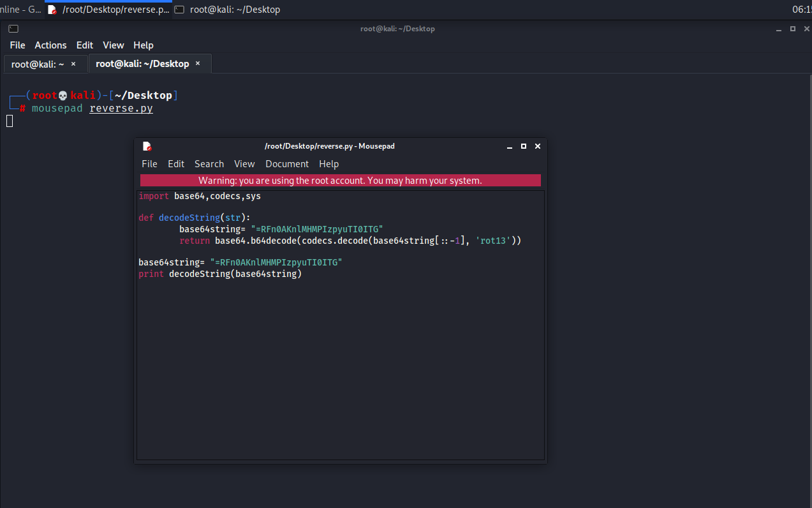Viewport: 812px width, 508px height.
Task: Maximize the terminal window
Action: pyautogui.click(x=793, y=29)
